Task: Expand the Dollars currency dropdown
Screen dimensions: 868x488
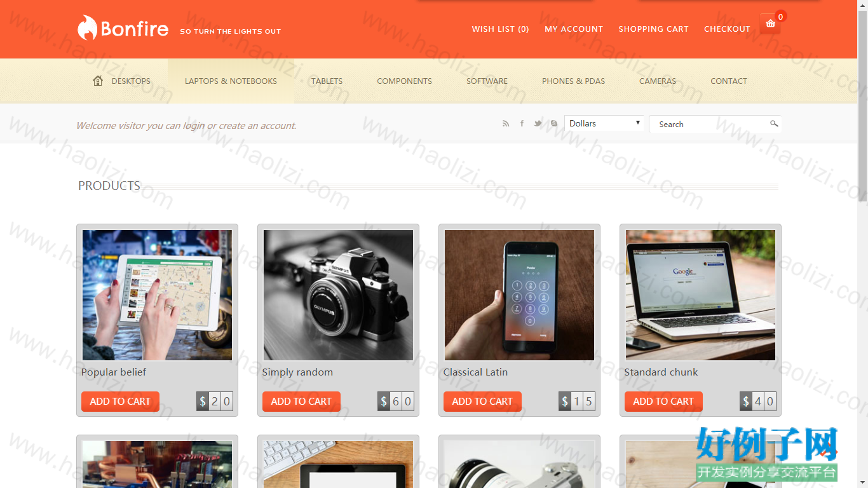Action: point(604,123)
